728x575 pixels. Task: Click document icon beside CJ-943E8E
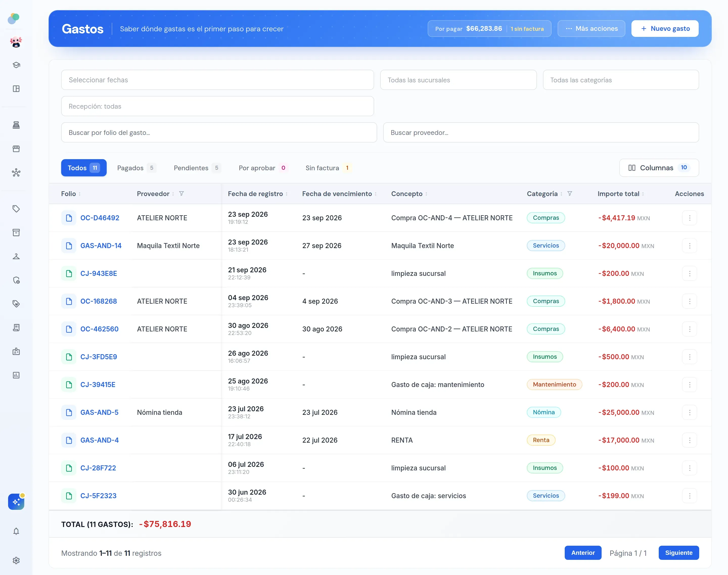pyautogui.click(x=69, y=273)
